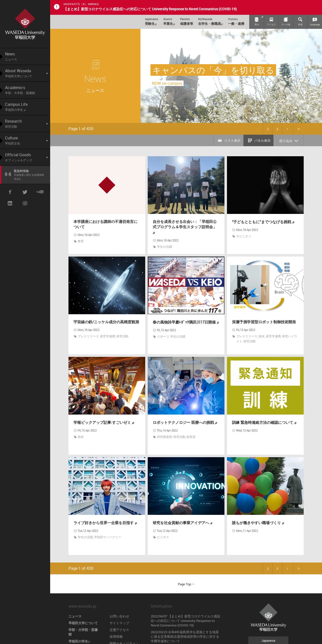Open footer link お問い合わせ
Viewport: 322px width, 644px height.
[x=119, y=616]
